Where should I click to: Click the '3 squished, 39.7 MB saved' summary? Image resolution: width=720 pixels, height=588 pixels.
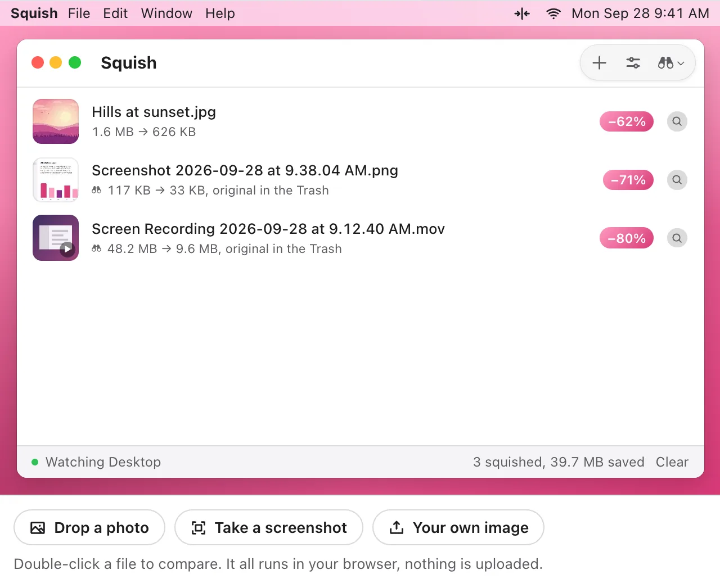[559, 462]
